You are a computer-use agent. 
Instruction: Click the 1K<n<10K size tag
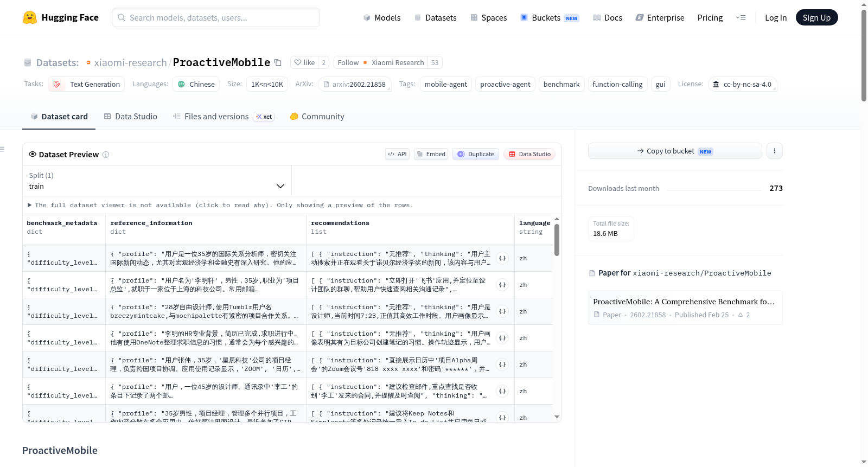pos(267,84)
